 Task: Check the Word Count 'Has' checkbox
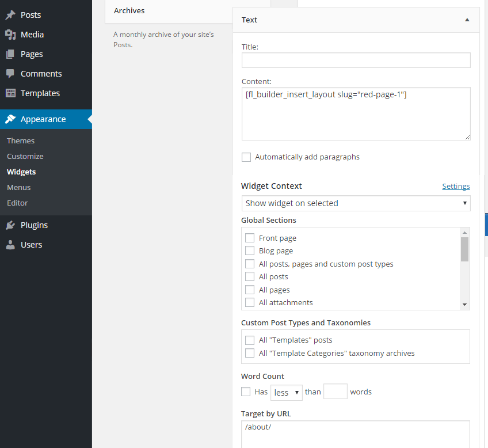coord(246,392)
